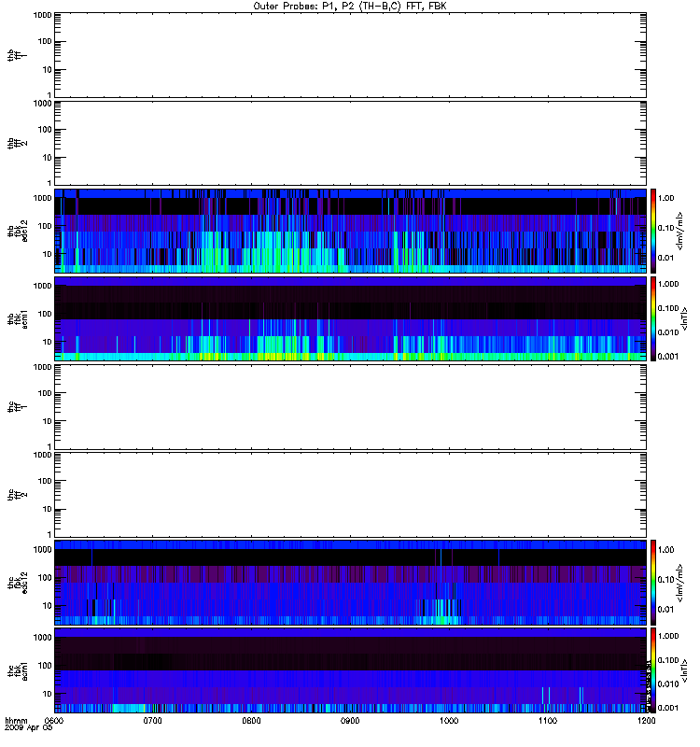Click the "2009 Apr 05" date label
700x747 pixels.
(x=28, y=728)
